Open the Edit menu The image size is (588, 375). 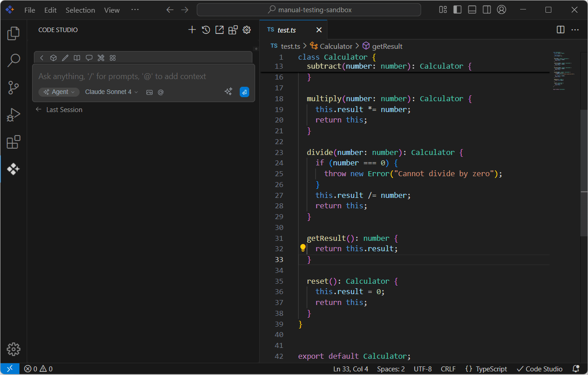[51, 10]
